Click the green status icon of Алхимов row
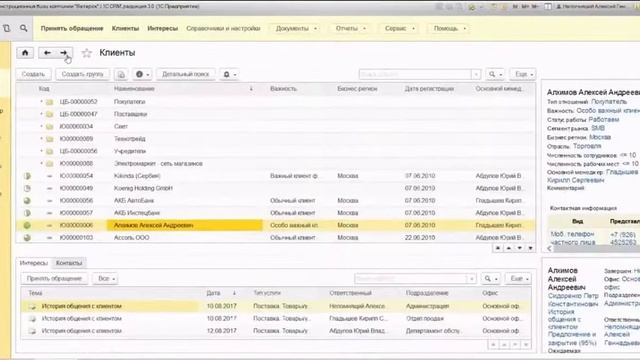Image resolution: width=640 pixels, height=360 pixels. 27,225
